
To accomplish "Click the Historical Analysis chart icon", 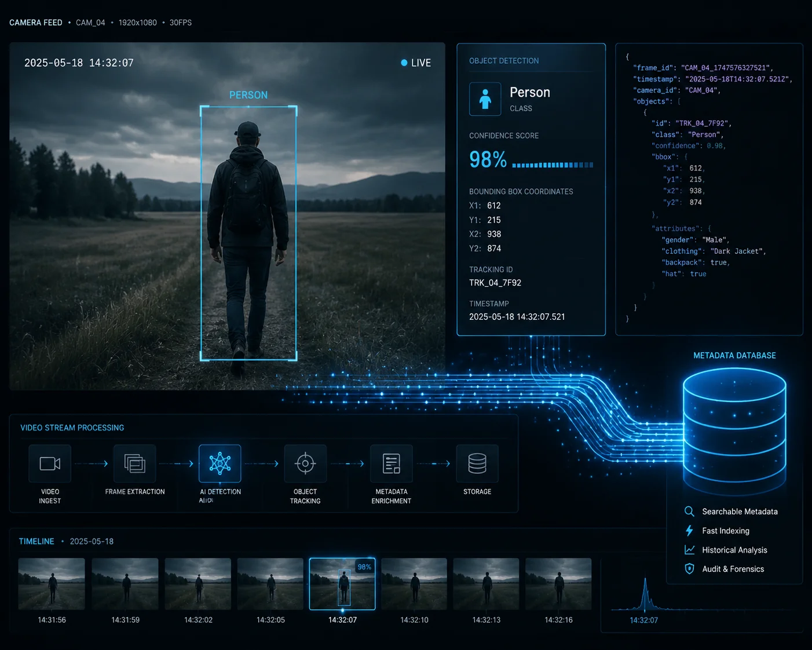I will tap(689, 550).
